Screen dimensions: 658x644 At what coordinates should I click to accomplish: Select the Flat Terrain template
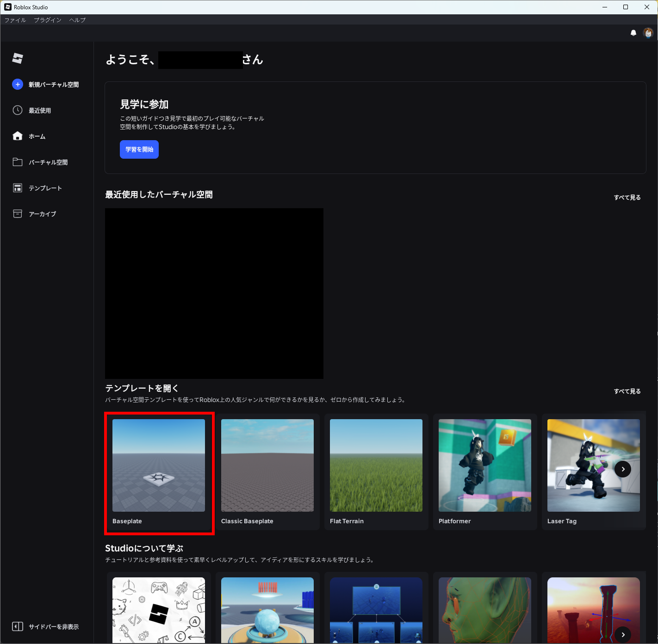point(376,465)
